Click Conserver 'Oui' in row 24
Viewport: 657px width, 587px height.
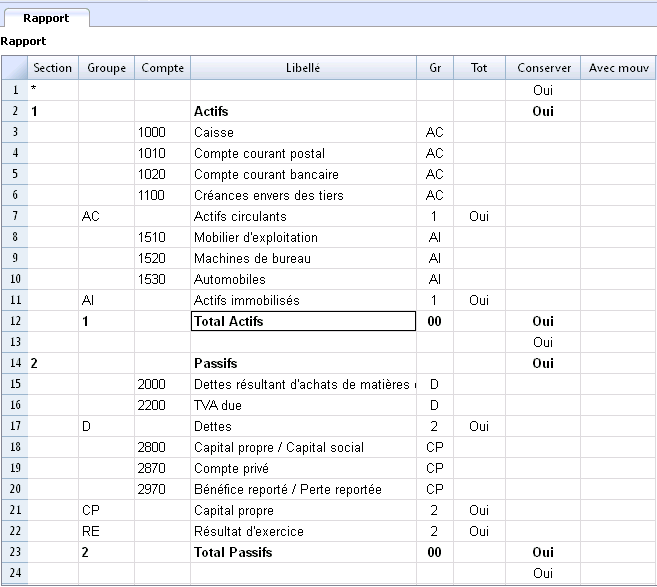tap(543, 573)
